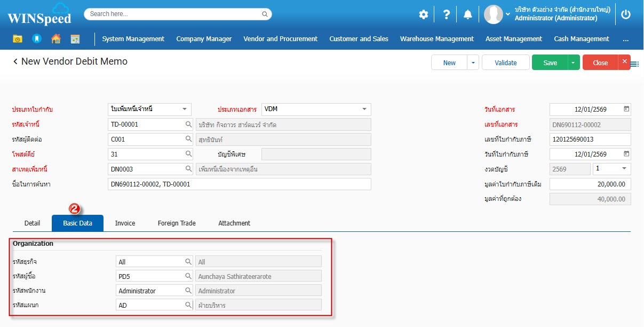Open the notifications bell
The height and width of the screenshot is (327, 644).
[x=468, y=14]
